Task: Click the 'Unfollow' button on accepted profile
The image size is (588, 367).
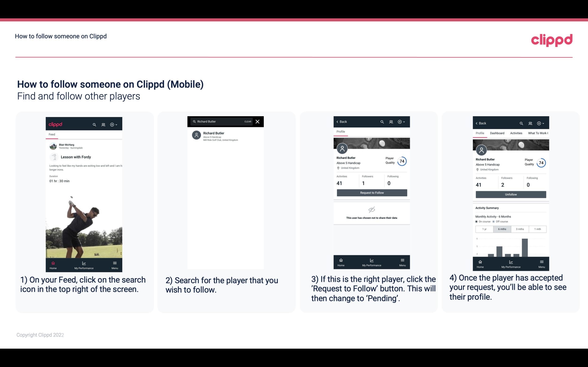Action: tap(511, 194)
